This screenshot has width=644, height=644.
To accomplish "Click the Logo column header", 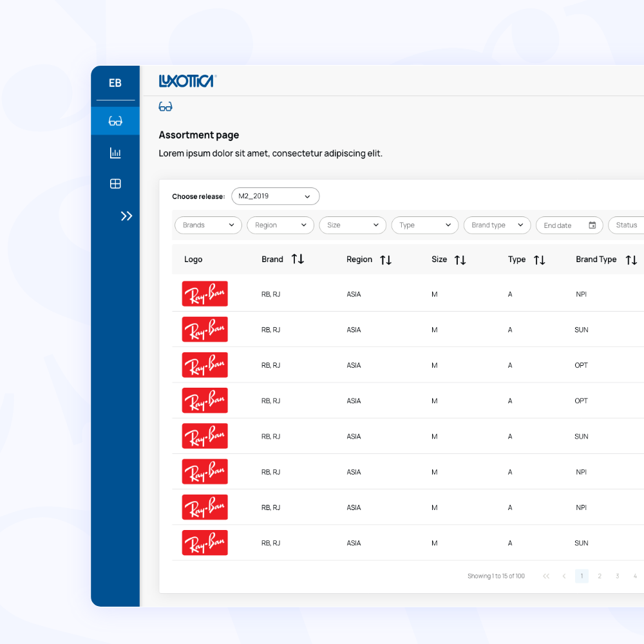I will pyautogui.click(x=193, y=260).
